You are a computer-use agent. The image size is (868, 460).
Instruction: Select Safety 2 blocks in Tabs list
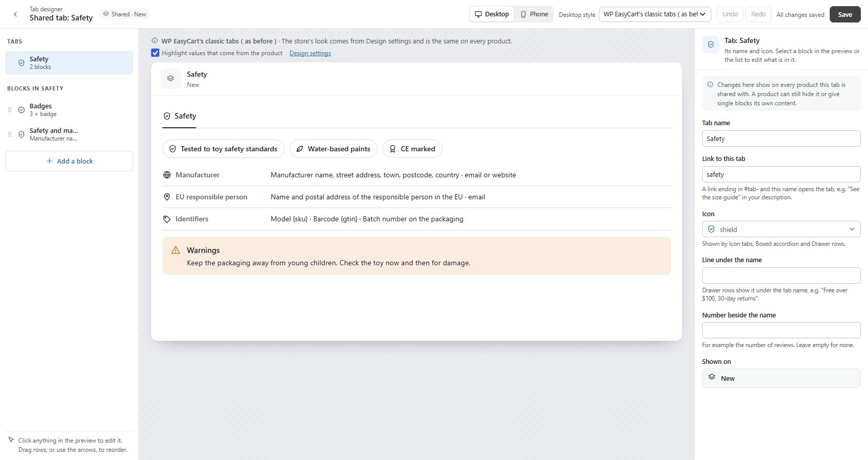(69, 63)
